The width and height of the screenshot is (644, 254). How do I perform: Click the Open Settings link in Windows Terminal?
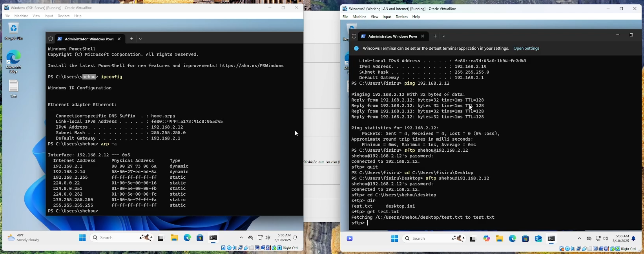coord(526,49)
